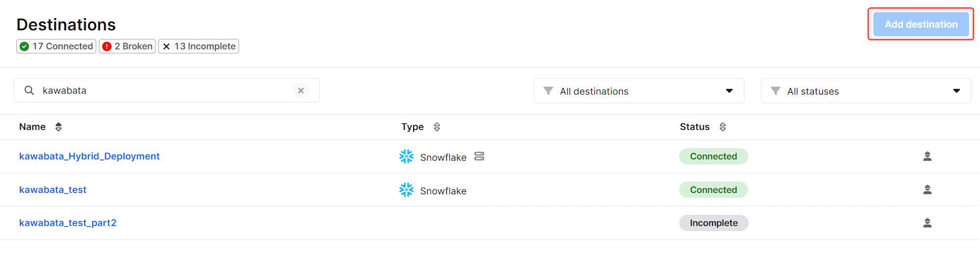980x256 pixels.
Task: Filter by 17 Connected badge
Action: click(x=56, y=46)
